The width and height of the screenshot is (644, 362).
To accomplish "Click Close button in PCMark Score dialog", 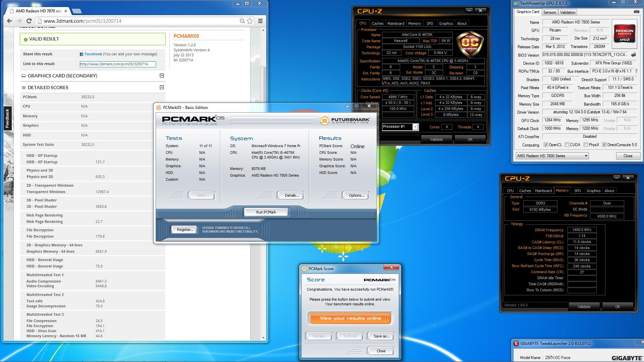I will [x=381, y=351].
